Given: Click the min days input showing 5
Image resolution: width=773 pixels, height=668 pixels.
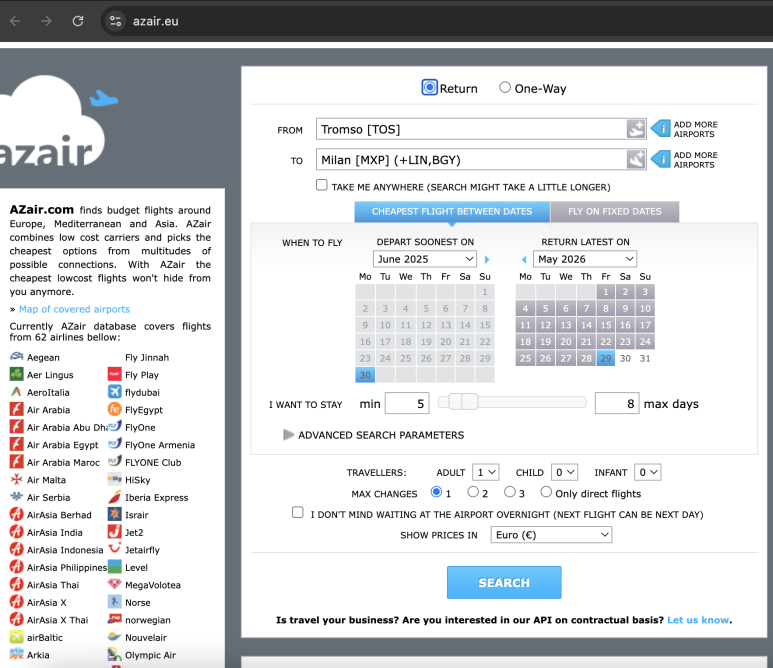Looking at the screenshot, I should pos(407,403).
